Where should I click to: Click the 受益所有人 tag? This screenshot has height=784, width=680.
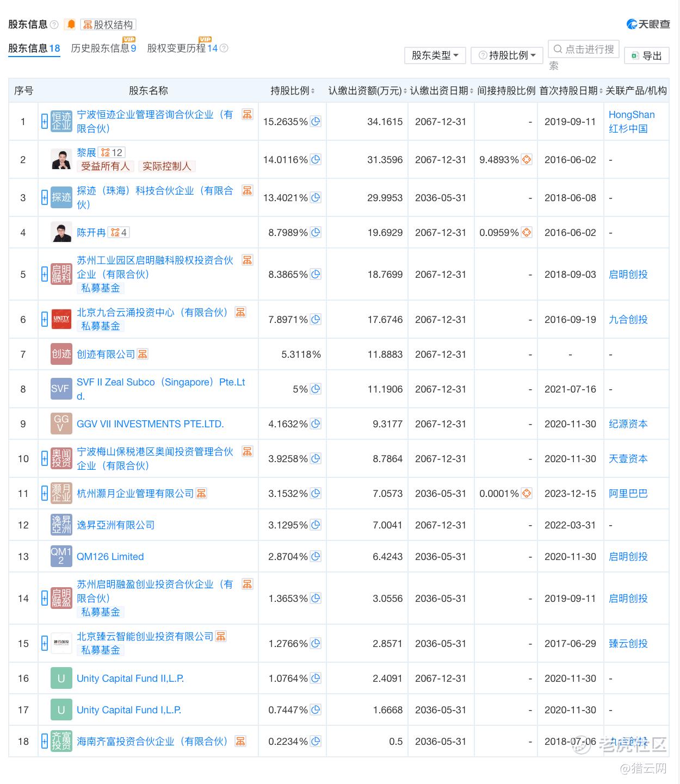[x=106, y=167]
